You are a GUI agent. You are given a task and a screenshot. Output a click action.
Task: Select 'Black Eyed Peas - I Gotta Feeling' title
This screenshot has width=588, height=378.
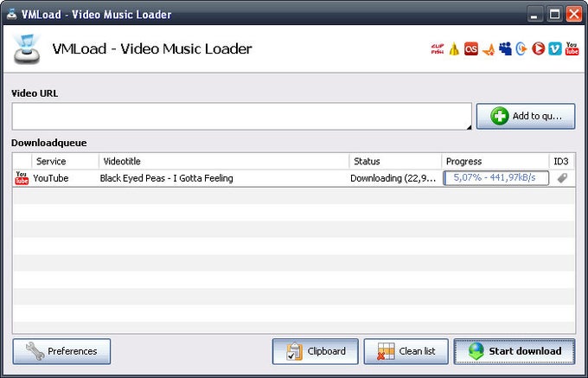point(167,178)
